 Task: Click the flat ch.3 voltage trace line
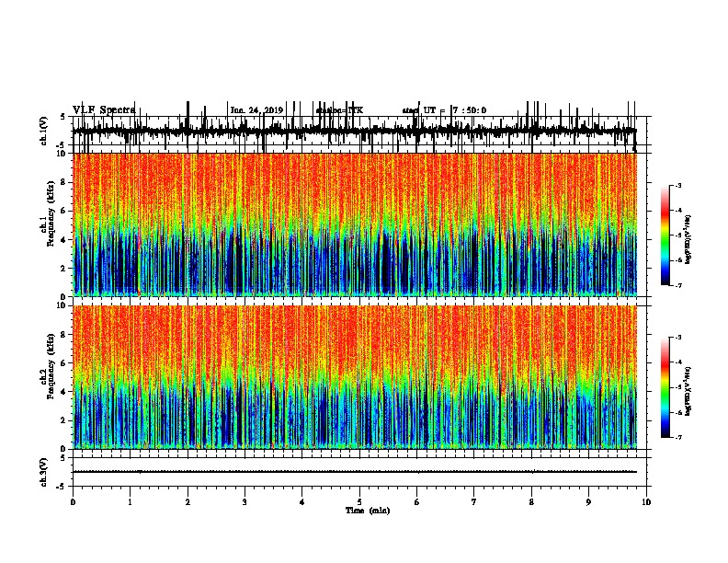(354, 472)
